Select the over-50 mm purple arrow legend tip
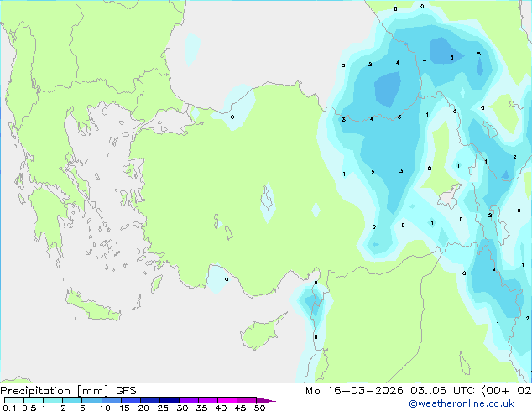 266,400
